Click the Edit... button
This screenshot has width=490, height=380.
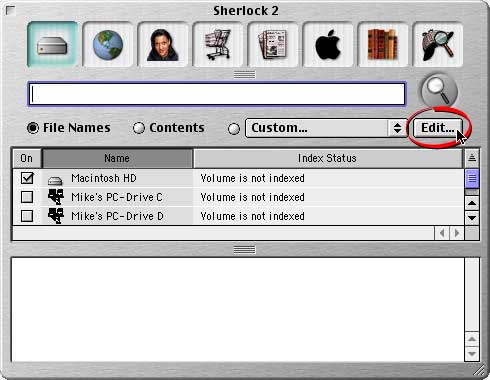(x=438, y=128)
